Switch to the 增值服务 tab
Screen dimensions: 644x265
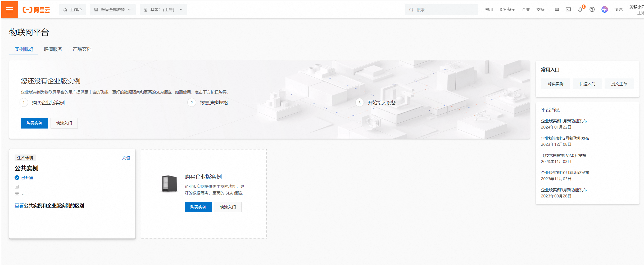click(53, 49)
